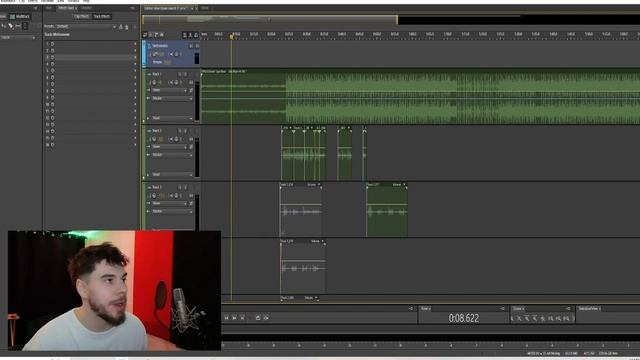Screen dimensions: 640x360
Task: Select the Track Effects button
Action: (101, 16)
